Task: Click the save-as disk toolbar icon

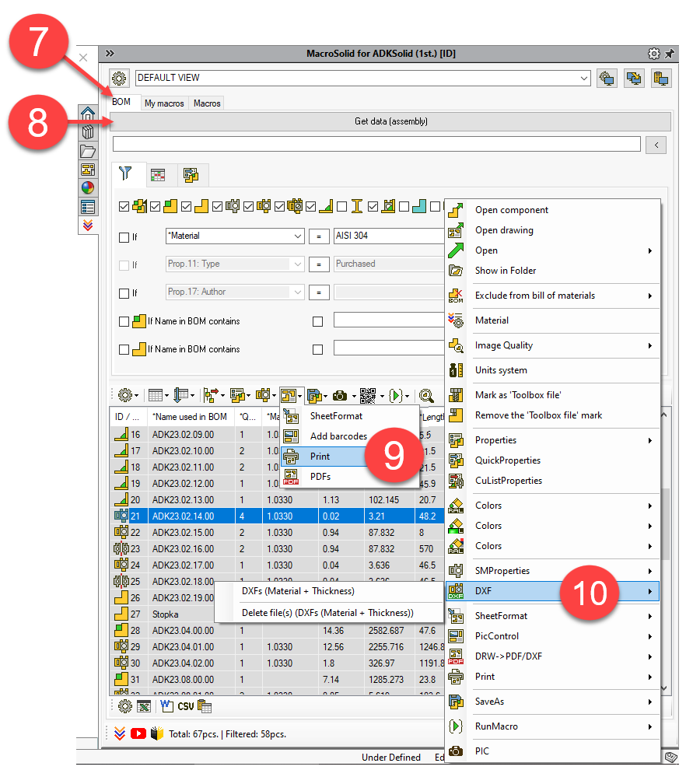Action: tap(314, 396)
